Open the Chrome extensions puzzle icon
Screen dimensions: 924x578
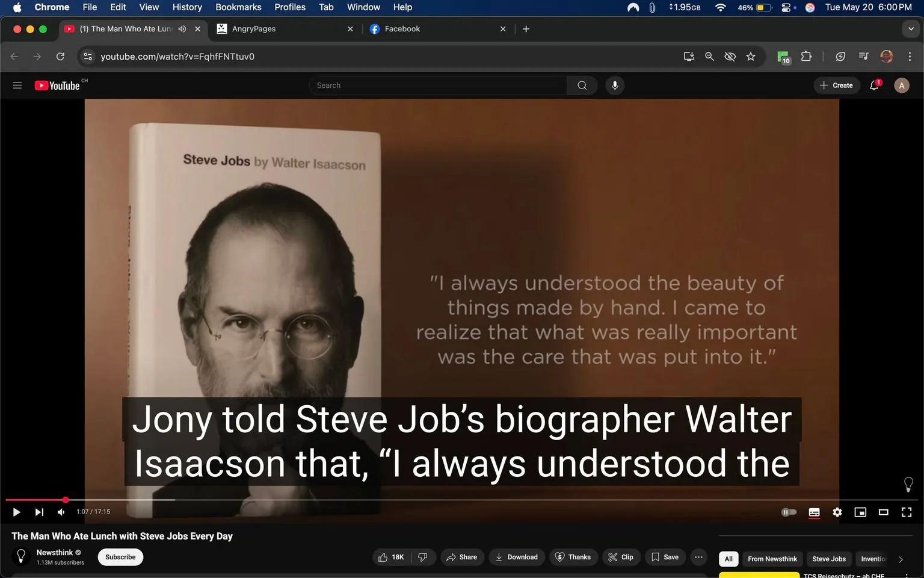(806, 56)
